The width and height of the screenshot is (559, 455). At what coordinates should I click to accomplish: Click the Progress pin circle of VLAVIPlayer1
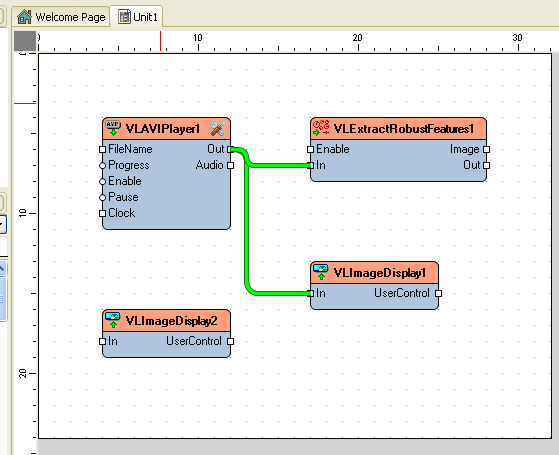102,165
